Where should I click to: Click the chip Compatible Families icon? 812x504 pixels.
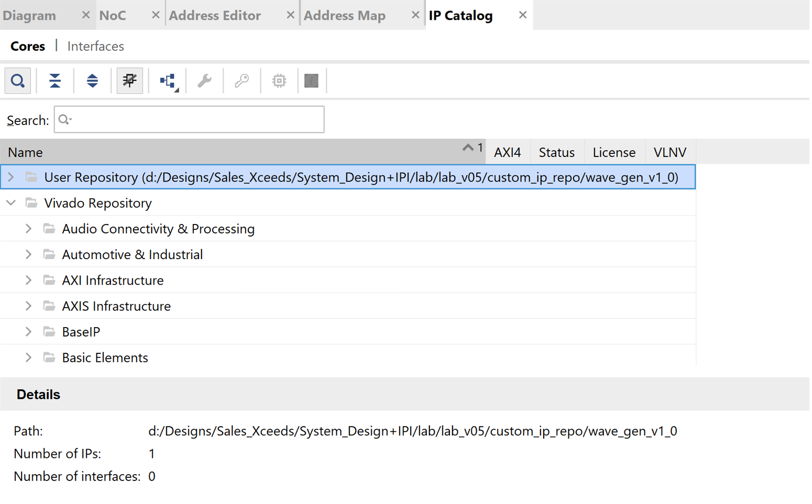coord(279,81)
